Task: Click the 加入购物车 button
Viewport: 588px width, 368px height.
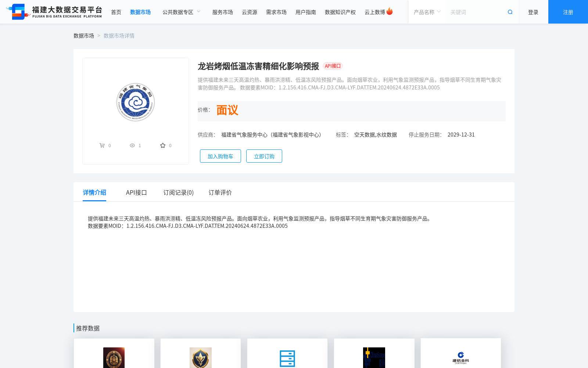Action: pyautogui.click(x=220, y=156)
